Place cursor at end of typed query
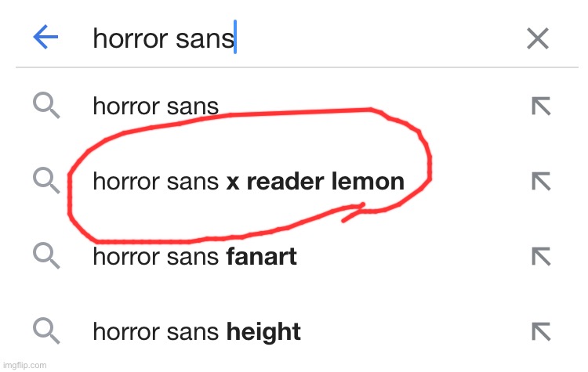Image resolution: width=588 pixels, height=372 pixels. 235,37
